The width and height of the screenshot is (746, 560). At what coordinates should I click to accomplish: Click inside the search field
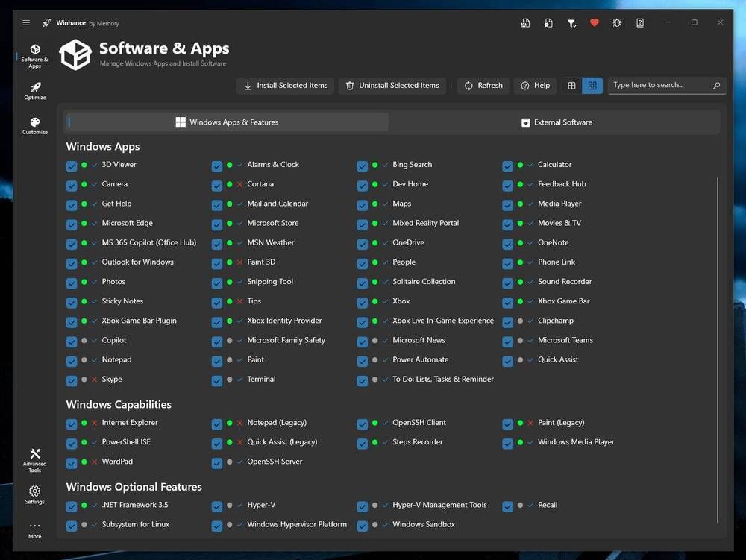(x=660, y=85)
